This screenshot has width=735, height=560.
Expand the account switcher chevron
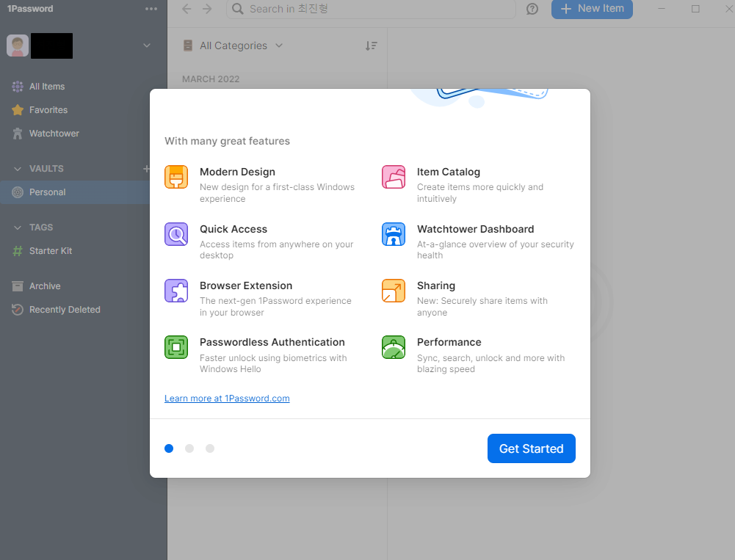coord(147,46)
